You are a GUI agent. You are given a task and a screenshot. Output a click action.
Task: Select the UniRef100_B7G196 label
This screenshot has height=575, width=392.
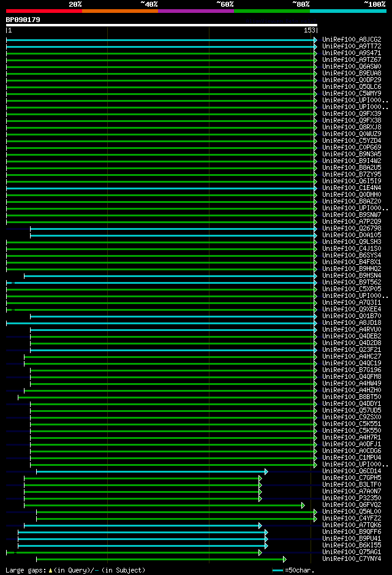pyautogui.click(x=352, y=370)
